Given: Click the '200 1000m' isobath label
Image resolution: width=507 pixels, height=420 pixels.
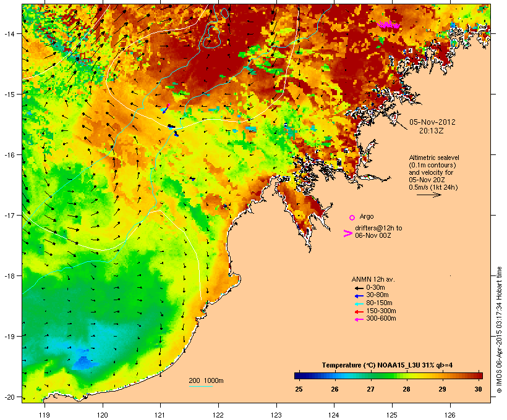Looking at the screenshot, I should 206,380.
